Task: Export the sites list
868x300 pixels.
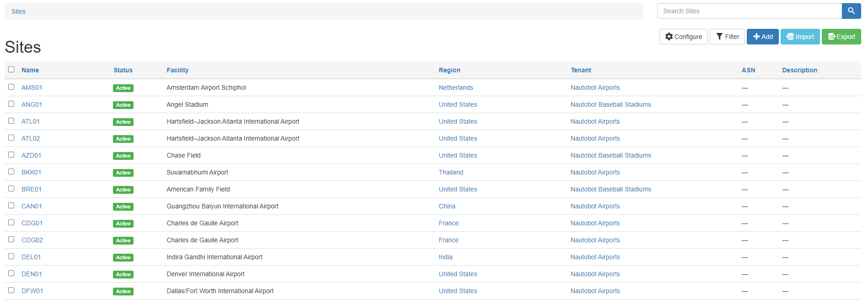Action: click(841, 37)
